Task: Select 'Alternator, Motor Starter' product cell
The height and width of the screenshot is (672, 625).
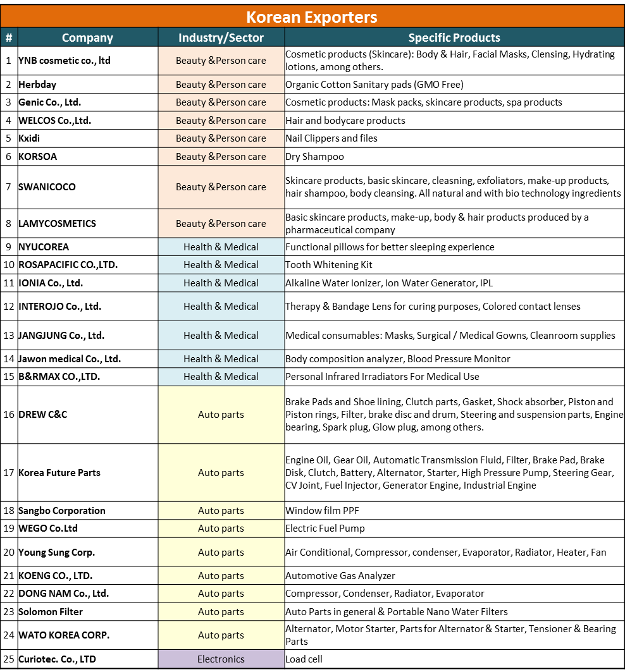Action: [454, 635]
